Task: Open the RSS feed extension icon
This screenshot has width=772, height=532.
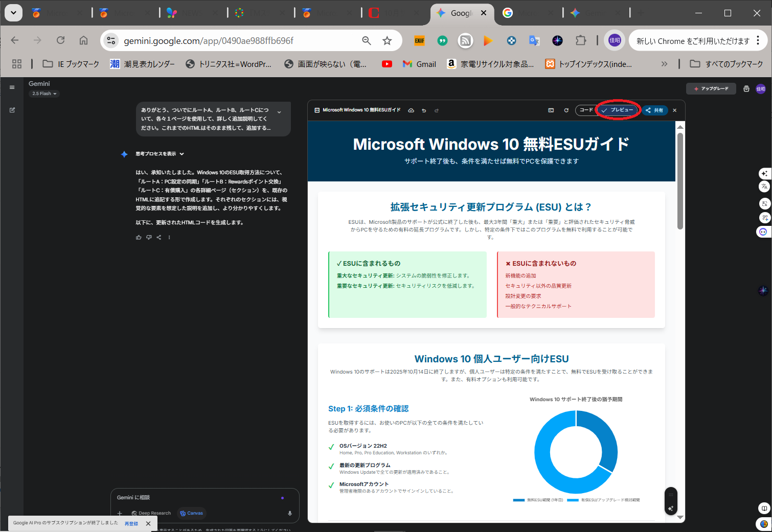Action: (x=465, y=40)
